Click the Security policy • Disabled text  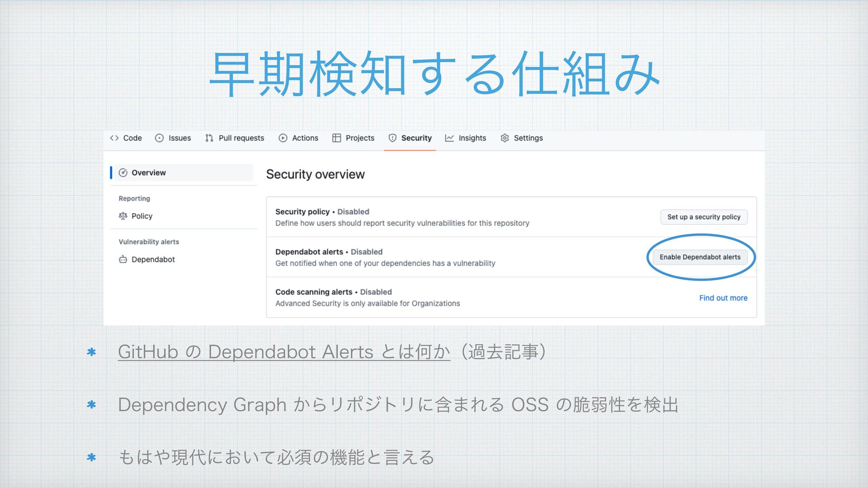coord(322,211)
